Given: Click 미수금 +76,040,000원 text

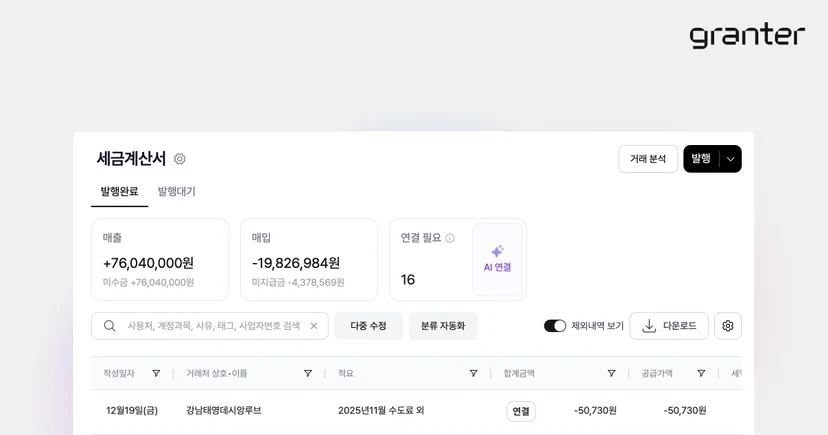Looking at the screenshot, I should tap(148, 282).
